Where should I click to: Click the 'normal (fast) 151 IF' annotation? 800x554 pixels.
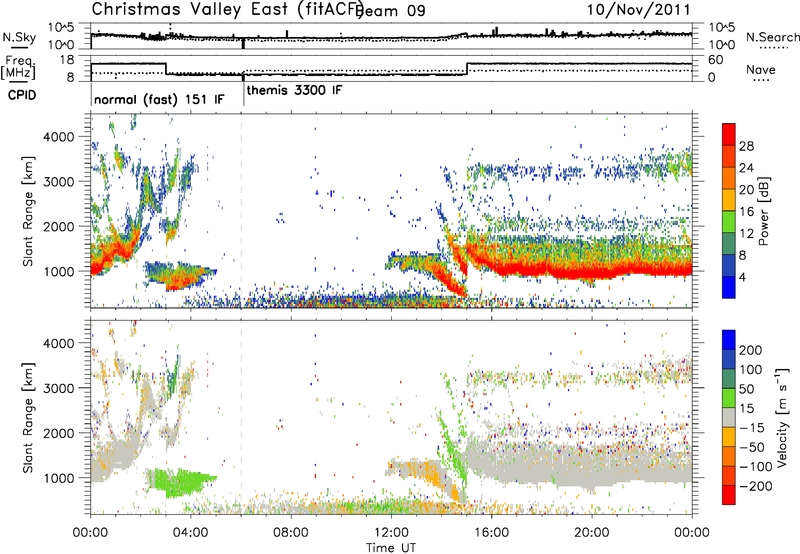click(x=159, y=99)
